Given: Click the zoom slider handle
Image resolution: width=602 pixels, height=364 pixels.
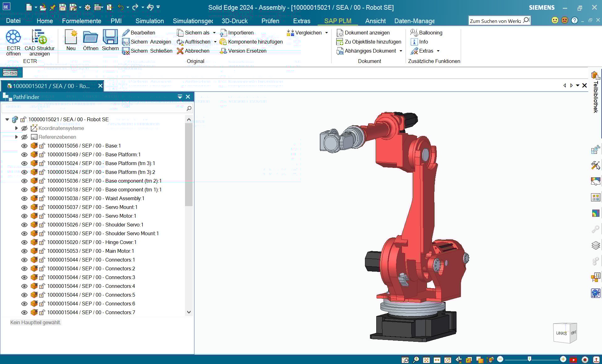Looking at the screenshot, I should 529,359.
